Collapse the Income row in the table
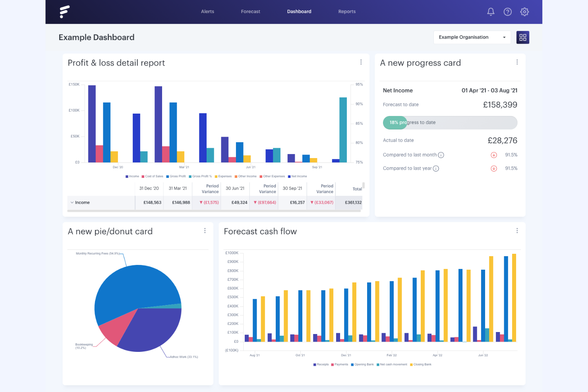The width and height of the screenshot is (588, 392). (72, 203)
